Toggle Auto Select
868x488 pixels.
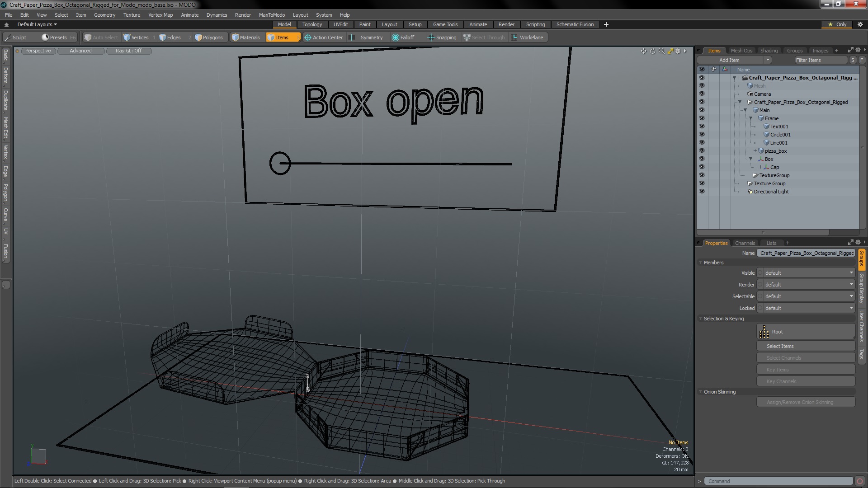coord(101,38)
